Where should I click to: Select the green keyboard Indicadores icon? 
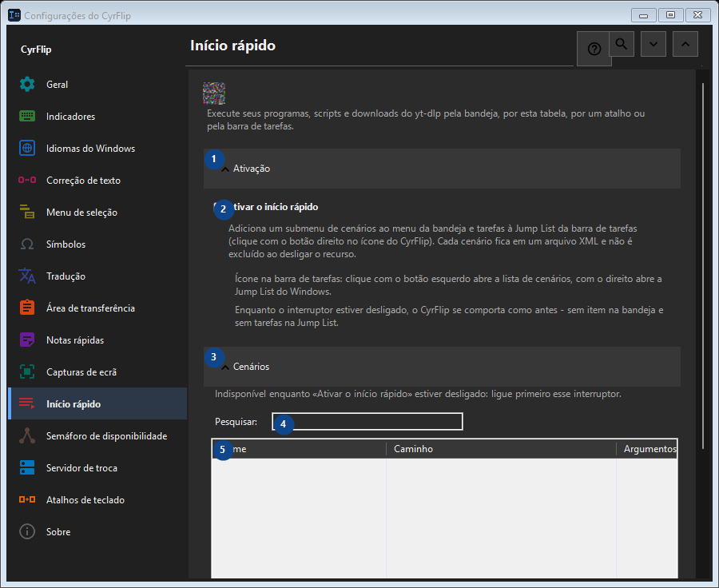coord(27,116)
